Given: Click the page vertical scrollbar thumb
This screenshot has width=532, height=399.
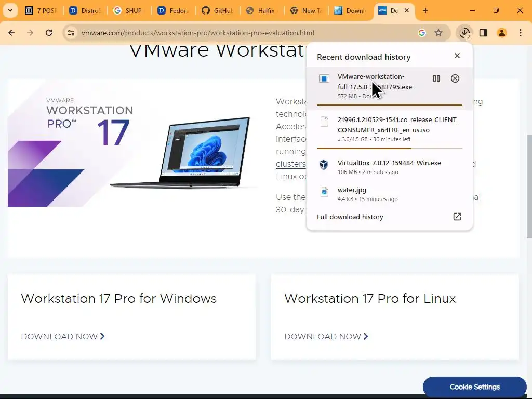Looking at the screenshot, I should (529, 187).
